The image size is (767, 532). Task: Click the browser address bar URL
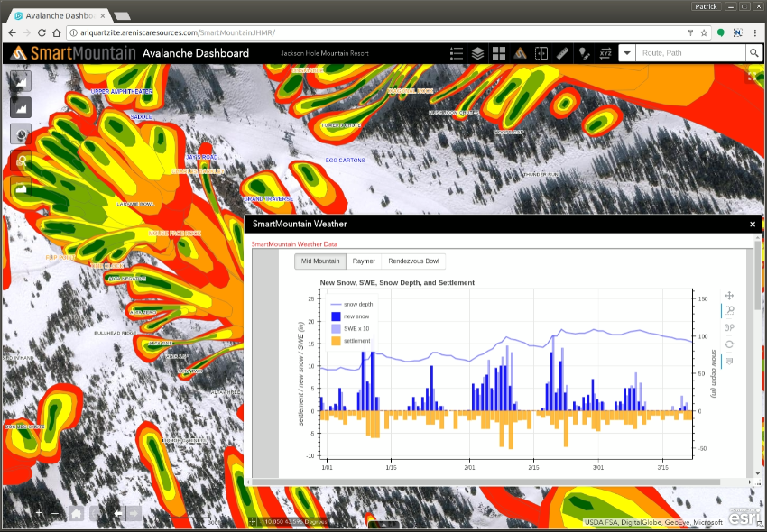(x=178, y=32)
